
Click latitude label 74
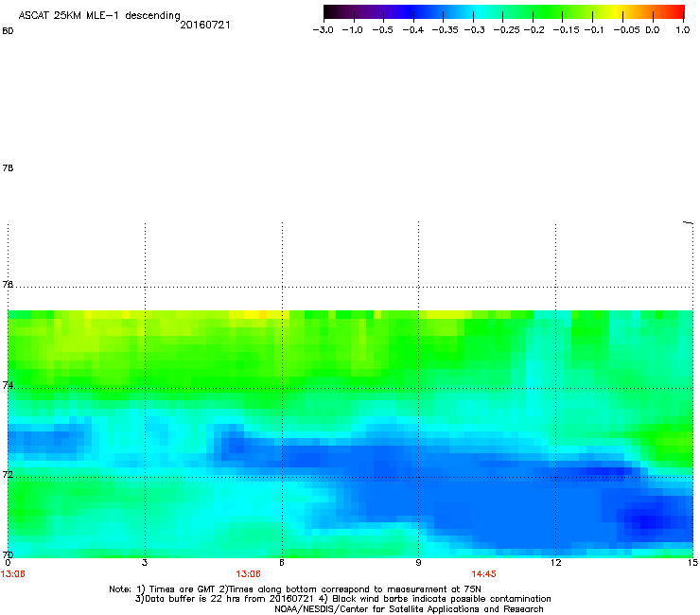pyautogui.click(x=8, y=385)
